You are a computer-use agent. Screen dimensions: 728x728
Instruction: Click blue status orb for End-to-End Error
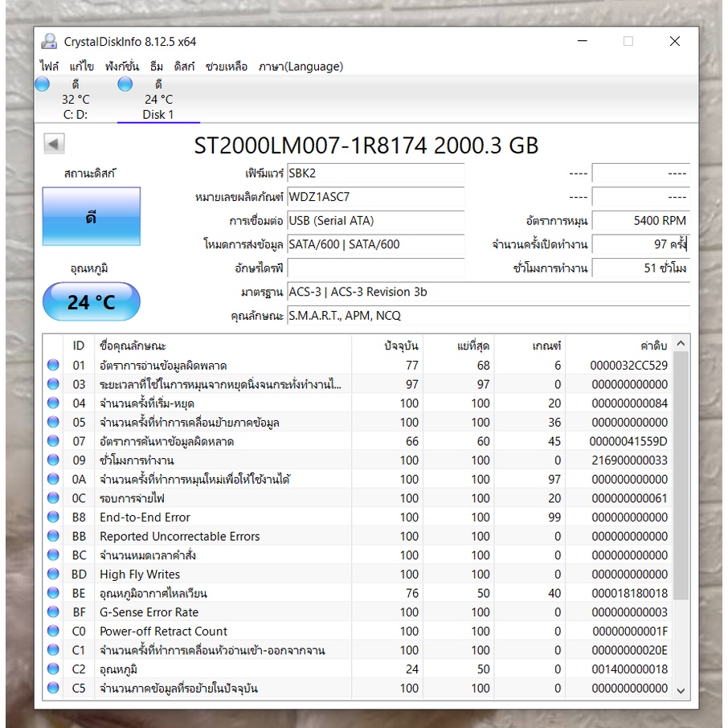pos(53,517)
